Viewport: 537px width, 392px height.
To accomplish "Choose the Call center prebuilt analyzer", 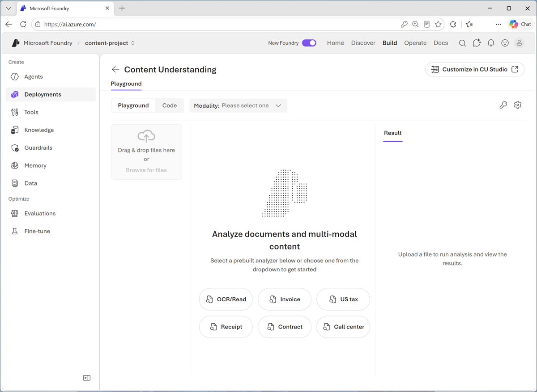I will tap(343, 327).
